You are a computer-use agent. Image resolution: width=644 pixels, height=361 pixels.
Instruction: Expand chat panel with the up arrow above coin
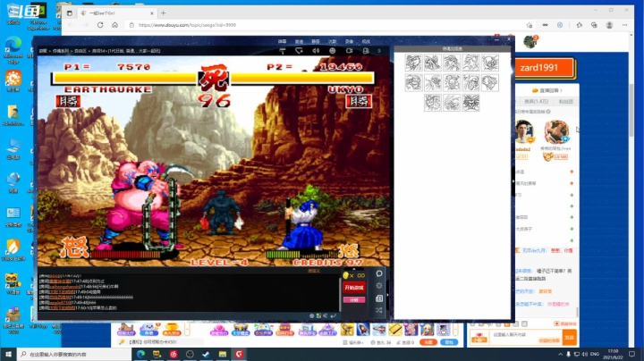coord(353,269)
